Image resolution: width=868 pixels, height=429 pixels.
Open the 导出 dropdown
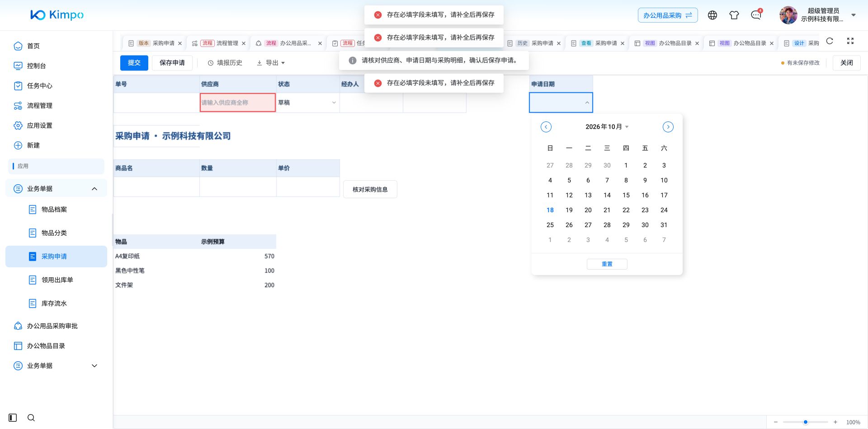click(271, 63)
